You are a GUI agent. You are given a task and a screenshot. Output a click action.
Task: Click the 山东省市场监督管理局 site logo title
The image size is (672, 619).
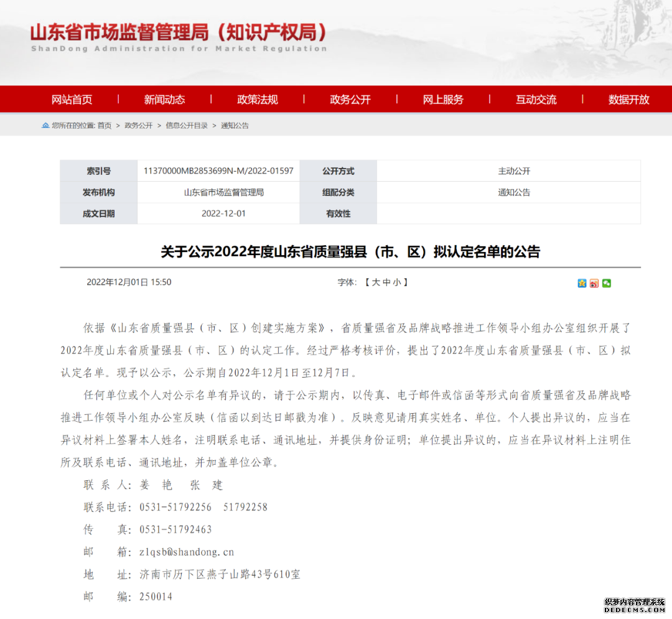[x=179, y=32]
